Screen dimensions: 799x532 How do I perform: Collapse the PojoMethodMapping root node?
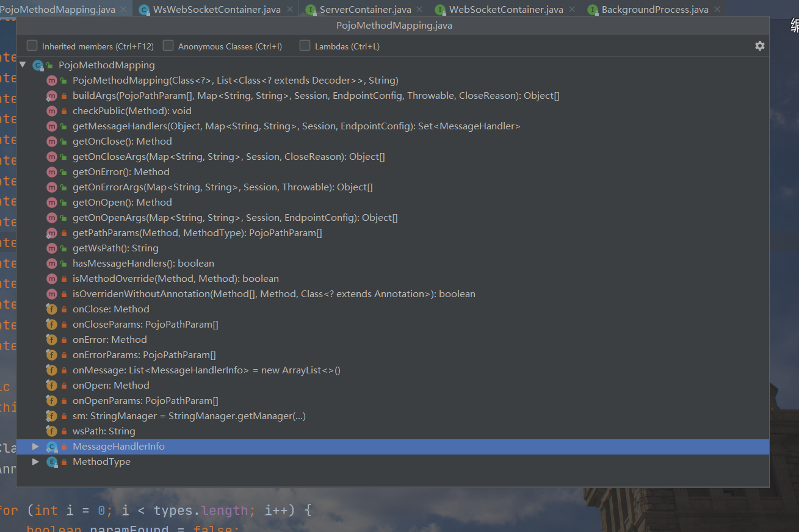(23, 65)
